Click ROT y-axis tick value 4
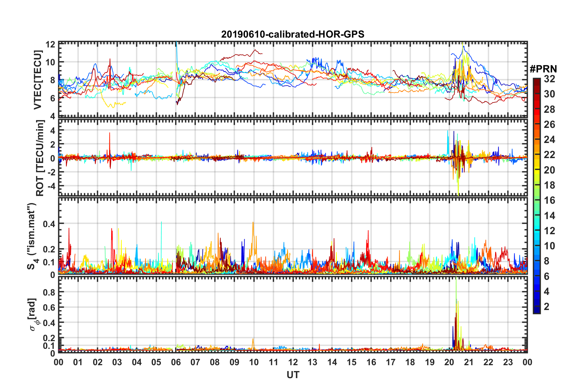 point(53,131)
